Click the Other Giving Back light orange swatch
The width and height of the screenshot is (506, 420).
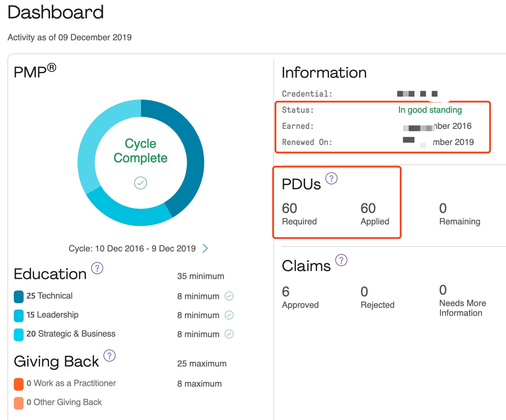19,403
